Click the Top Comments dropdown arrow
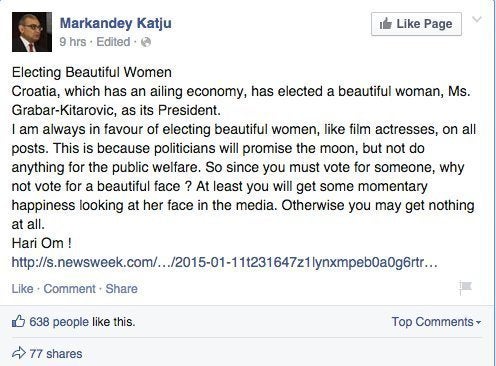The image size is (496, 366). [478, 322]
